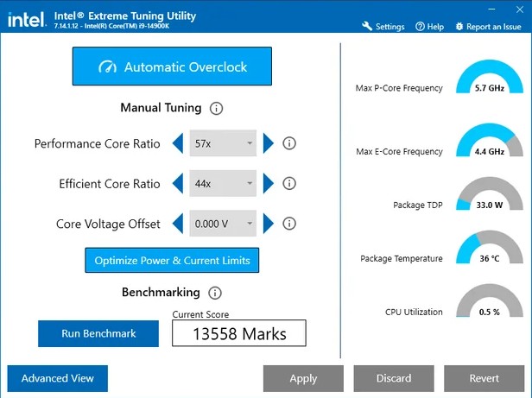This screenshot has width=532, height=398.
Task: Open the Help menu item
Action: point(429,27)
